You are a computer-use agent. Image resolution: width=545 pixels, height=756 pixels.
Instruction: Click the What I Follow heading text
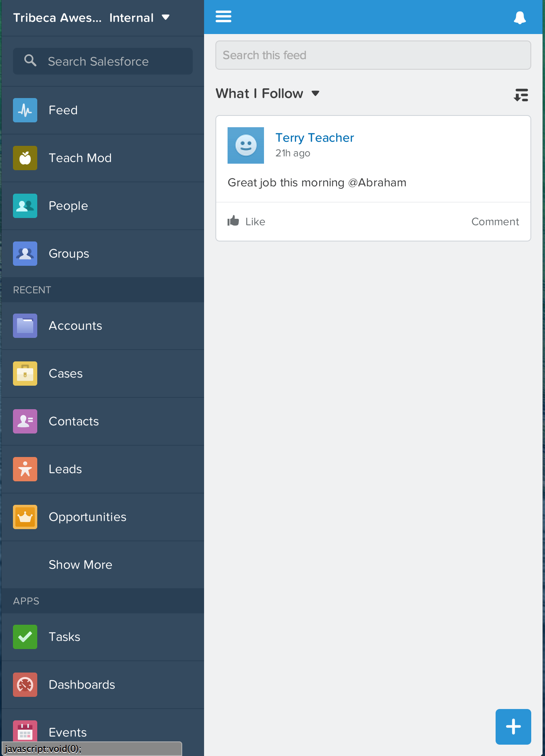click(259, 94)
